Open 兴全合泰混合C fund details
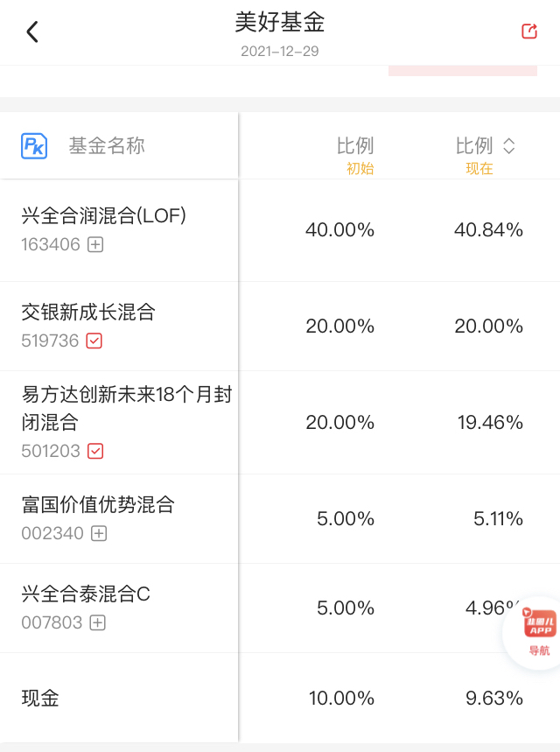The image size is (560, 752). (x=86, y=594)
